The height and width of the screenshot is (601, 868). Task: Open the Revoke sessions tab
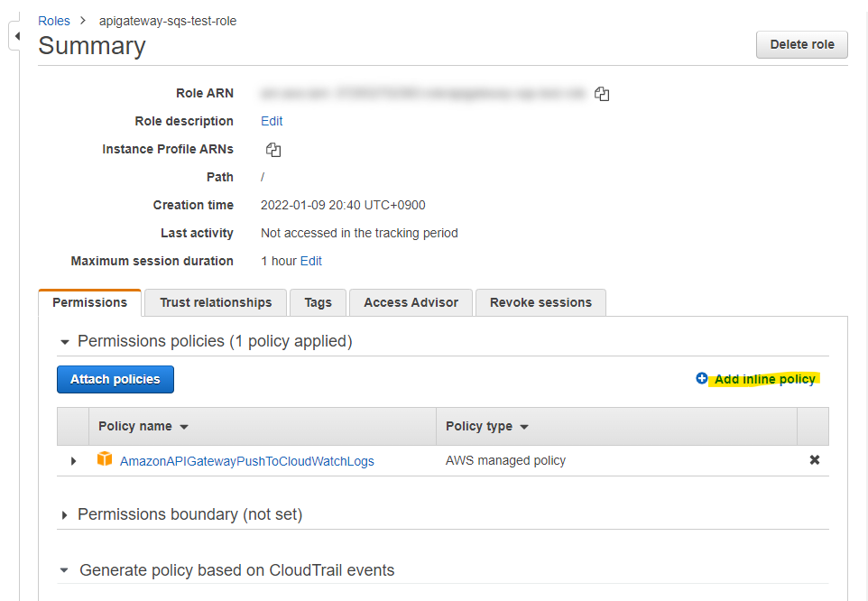(540, 302)
